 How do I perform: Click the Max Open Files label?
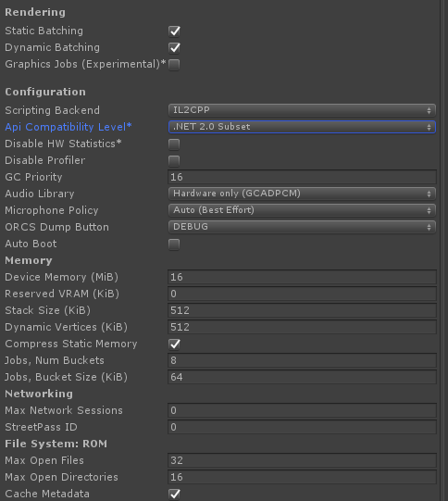click(44, 460)
